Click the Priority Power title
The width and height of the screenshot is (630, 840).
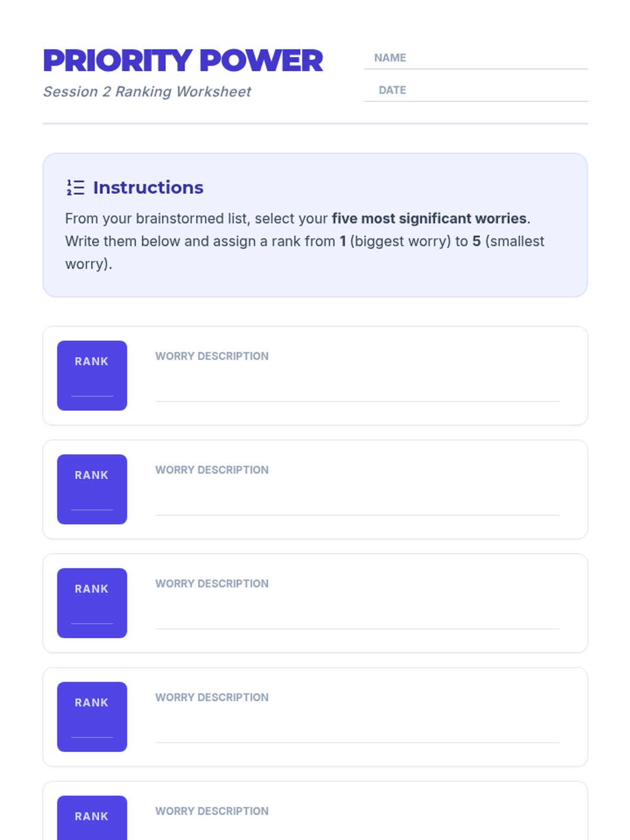(x=183, y=61)
